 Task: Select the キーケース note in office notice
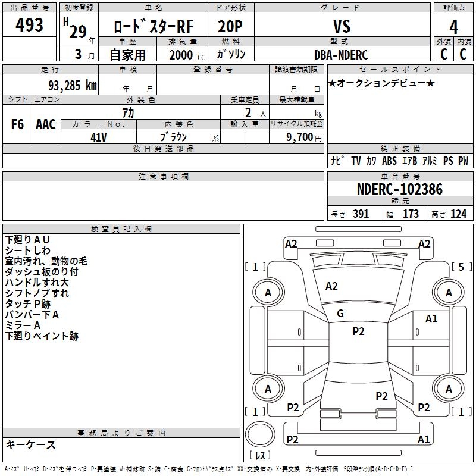30,445
